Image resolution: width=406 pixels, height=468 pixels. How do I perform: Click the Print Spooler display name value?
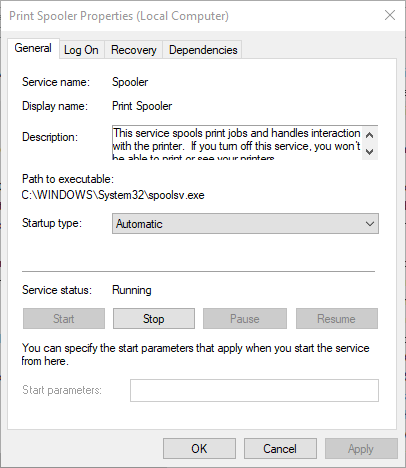coord(142,106)
